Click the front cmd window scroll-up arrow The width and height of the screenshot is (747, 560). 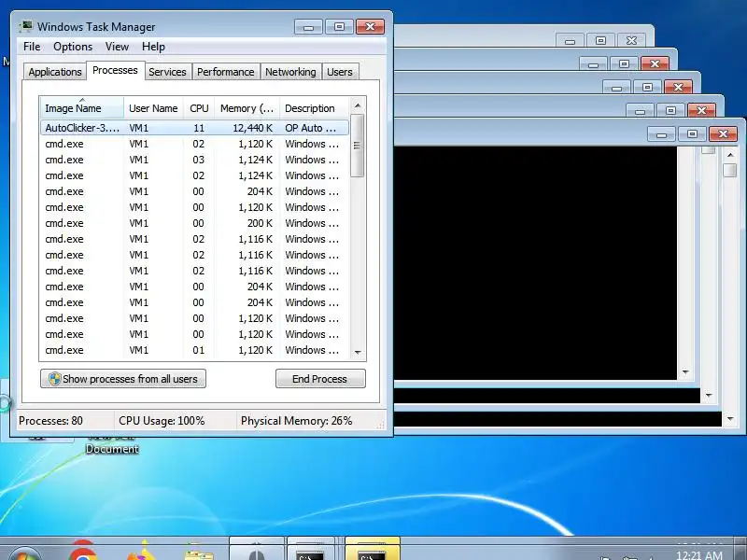tap(729, 155)
